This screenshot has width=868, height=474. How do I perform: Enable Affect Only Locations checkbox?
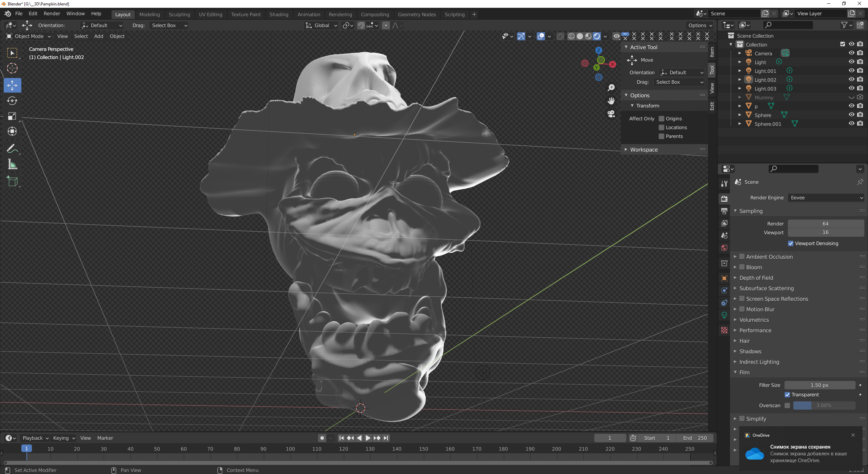click(661, 127)
